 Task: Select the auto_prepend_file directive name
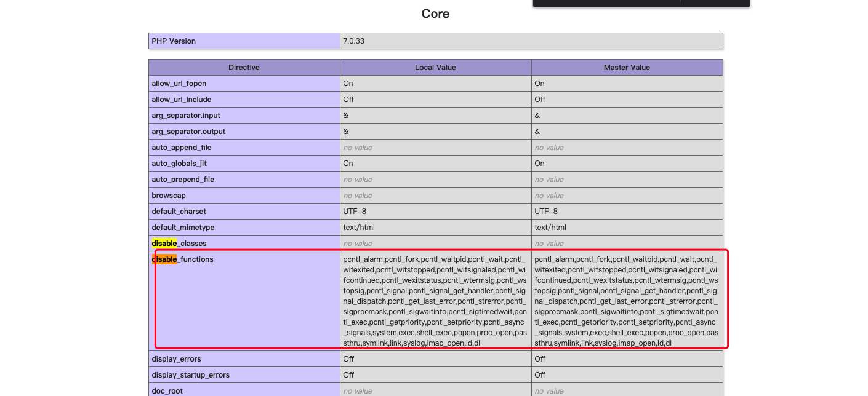coord(183,180)
